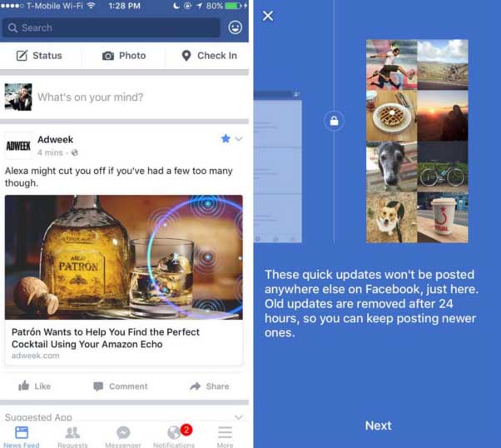The image size is (501, 448).
Task: Tap the public globe privacy icon on post
Action: [x=75, y=152]
